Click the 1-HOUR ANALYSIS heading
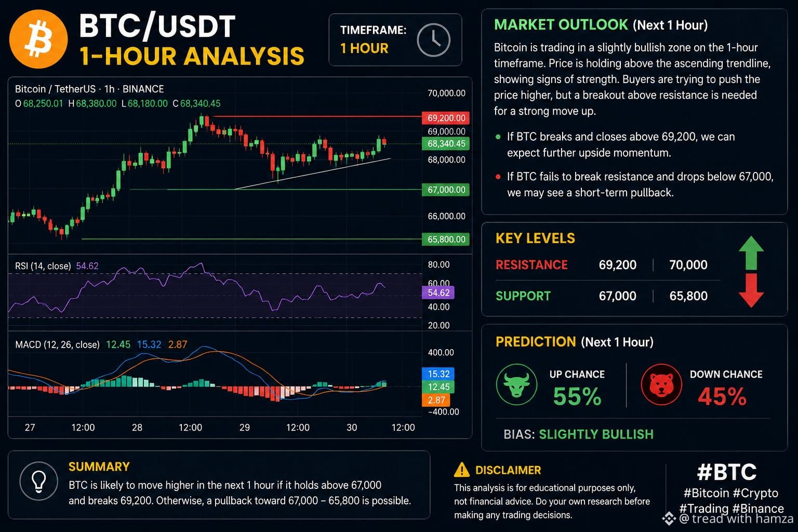This screenshot has height=532, width=798. [192, 56]
